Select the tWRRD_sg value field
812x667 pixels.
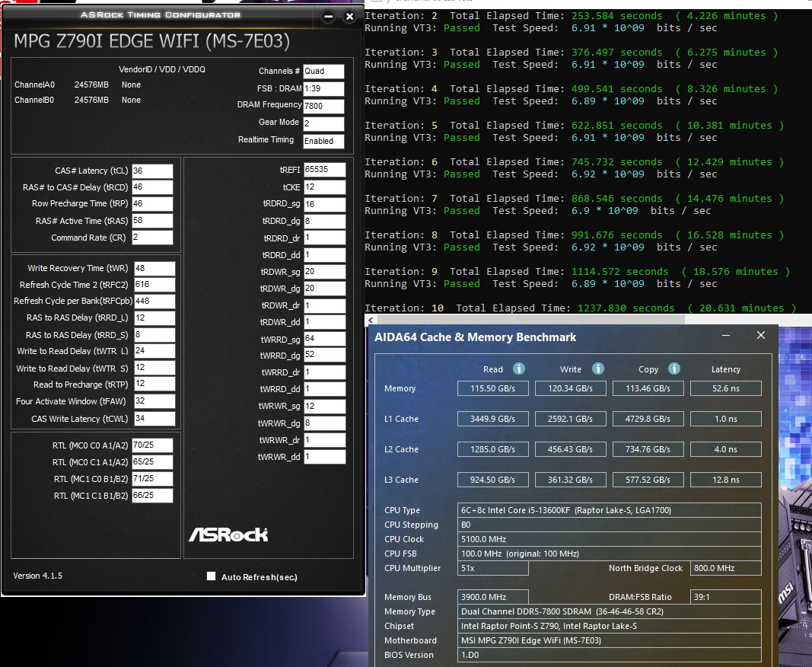click(x=324, y=338)
